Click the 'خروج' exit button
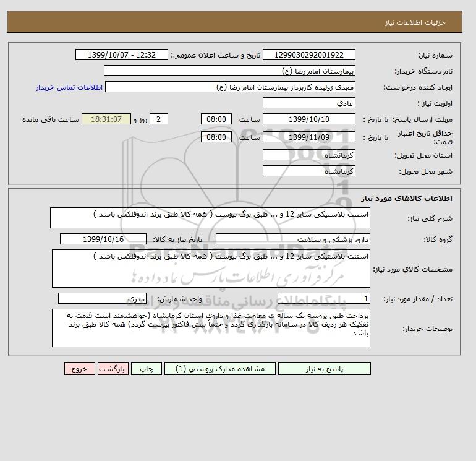Image resolution: width=476 pixels, height=461 pixels. point(80,369)
